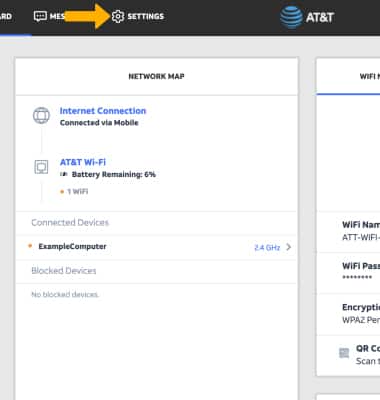The width and height of the screenshot is (380, 400).
Task: Click the battery icon beside Battery Remaining
Action: 64,174
